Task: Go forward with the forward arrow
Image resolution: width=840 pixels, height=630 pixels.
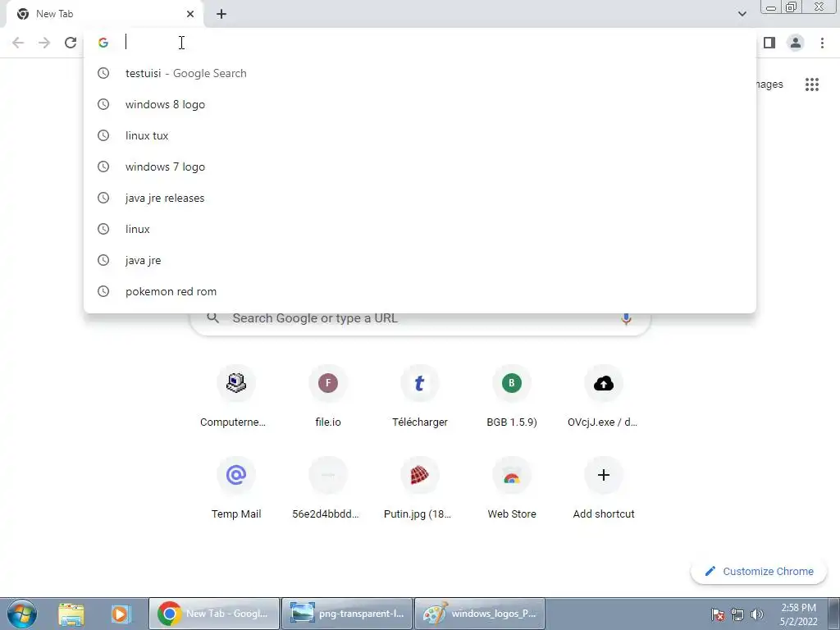Action: 44,43
